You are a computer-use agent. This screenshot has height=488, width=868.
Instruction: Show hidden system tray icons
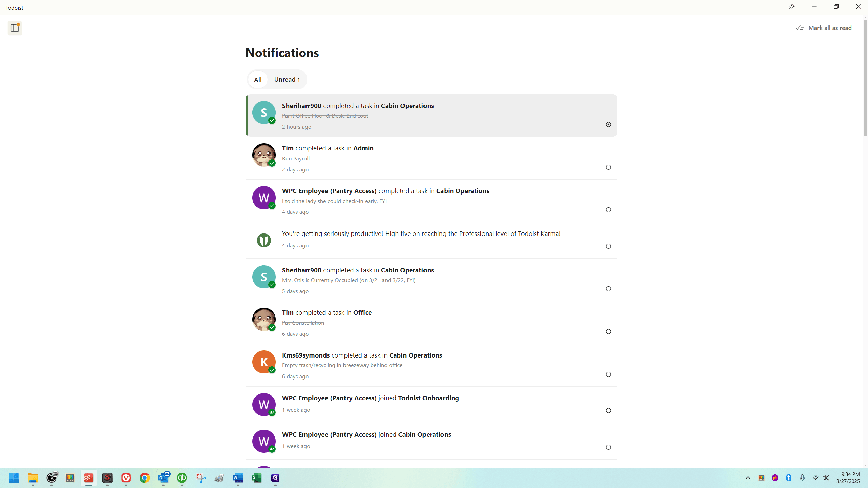click(x=748, y=478)
